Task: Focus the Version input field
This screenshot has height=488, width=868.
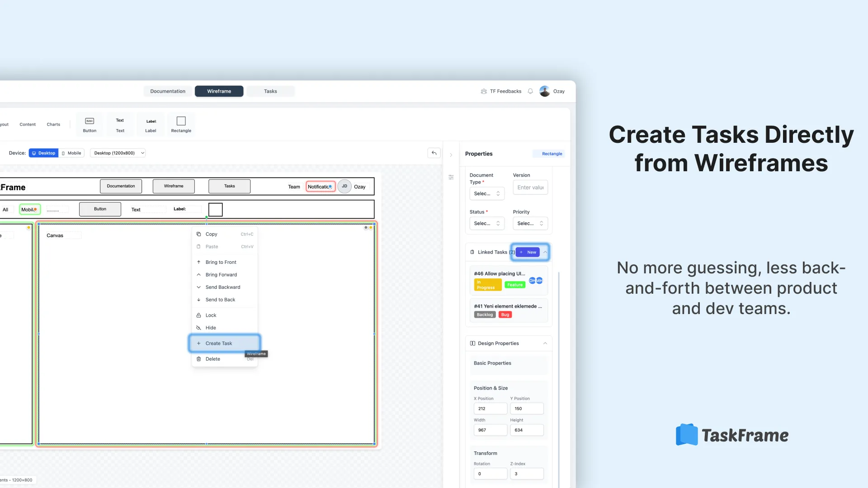Action: coord(530,188)
